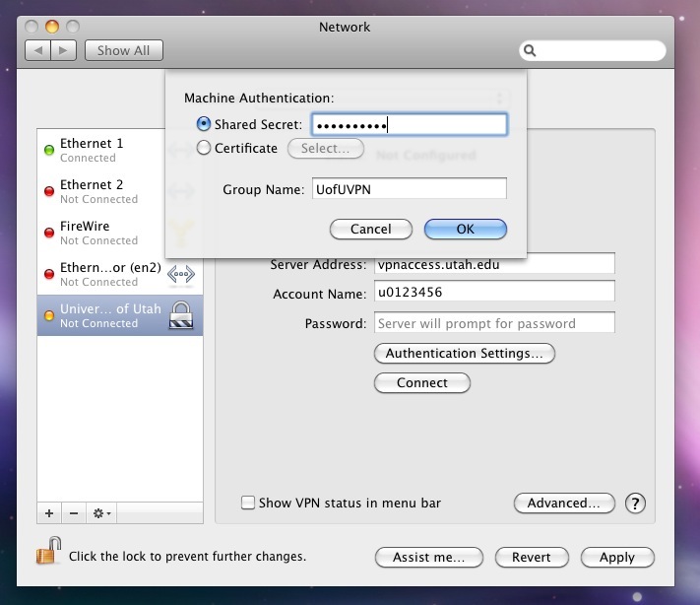
Task: Click the padlock to prevent changes
Action: tap(48, 551)
